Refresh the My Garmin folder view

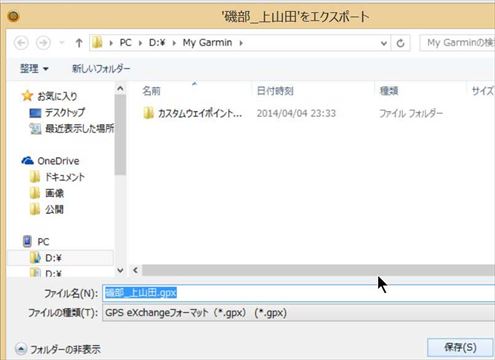click(401, 43)
